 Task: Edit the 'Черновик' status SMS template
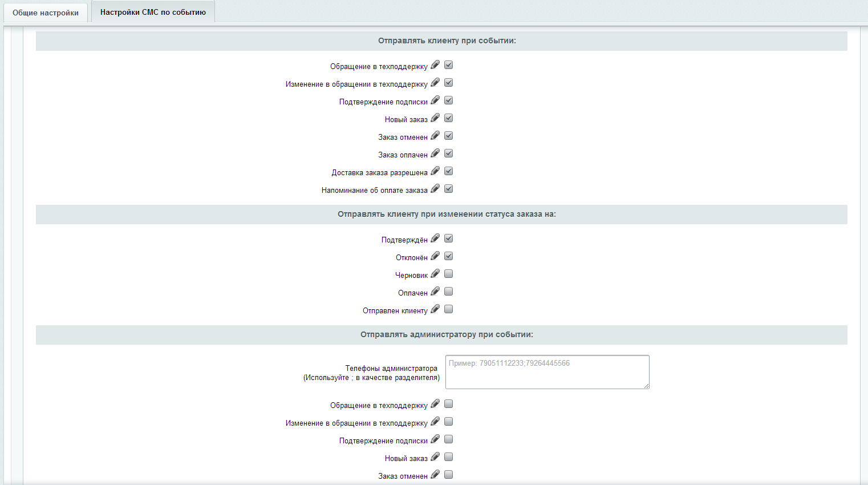pos(435,274)
